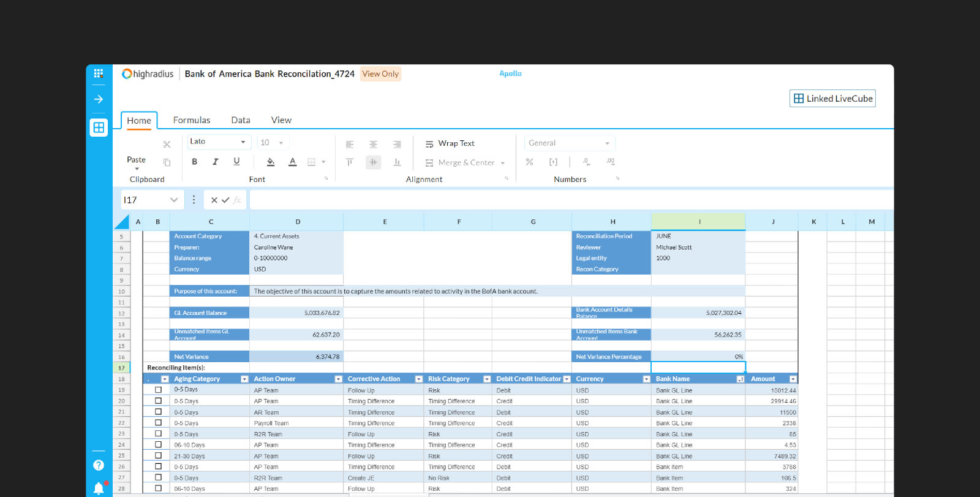
Task: Expand the I17 name box dropdown
Action: click(x=174, y=200)
